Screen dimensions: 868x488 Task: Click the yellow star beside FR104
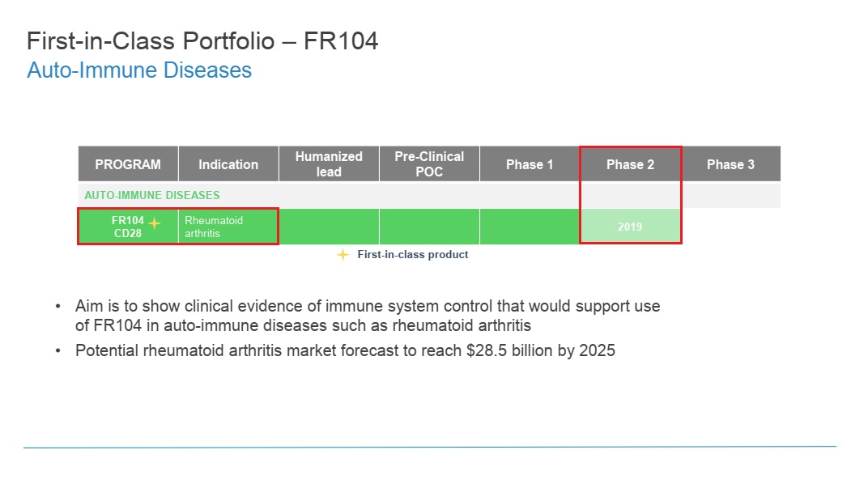coord(155,223)
